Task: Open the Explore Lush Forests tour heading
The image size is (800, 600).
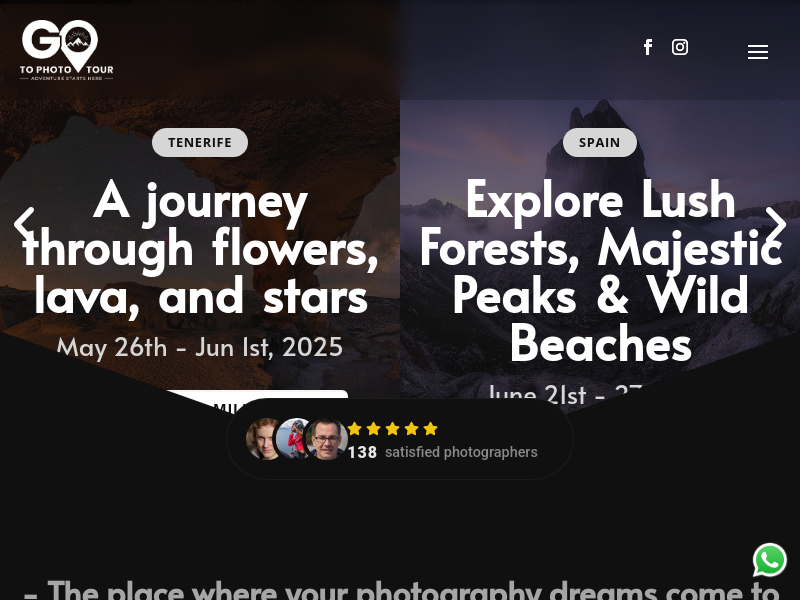Action: [x=600, y=271]
